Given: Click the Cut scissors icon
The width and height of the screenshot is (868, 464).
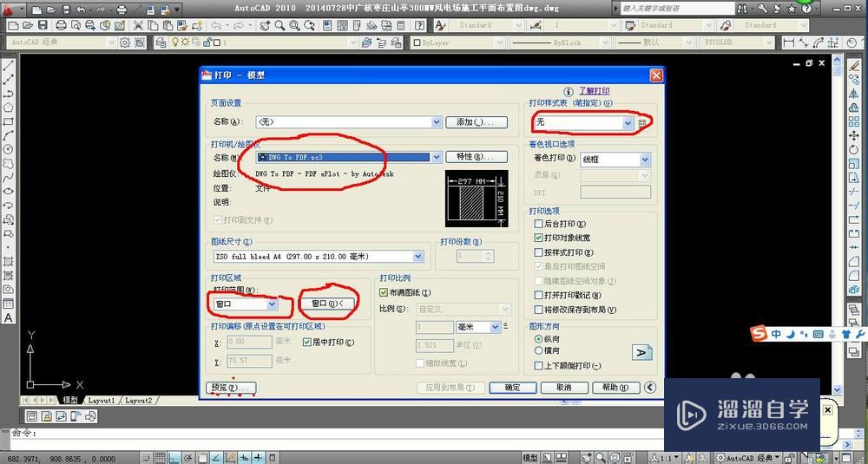Looking at the screenshot, I should 138,25.
